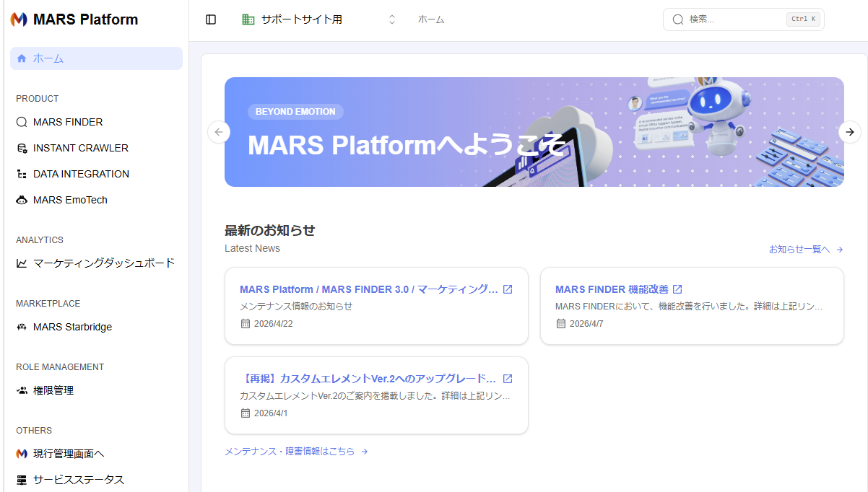
Task: Click the arrow after お知らせ一覧へ
Action: 840,250
